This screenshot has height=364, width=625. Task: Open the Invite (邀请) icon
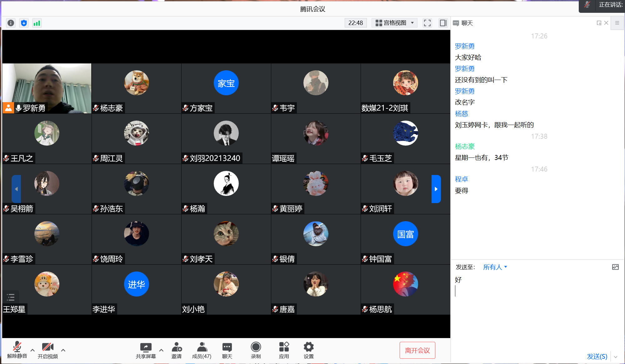[177, 350]
